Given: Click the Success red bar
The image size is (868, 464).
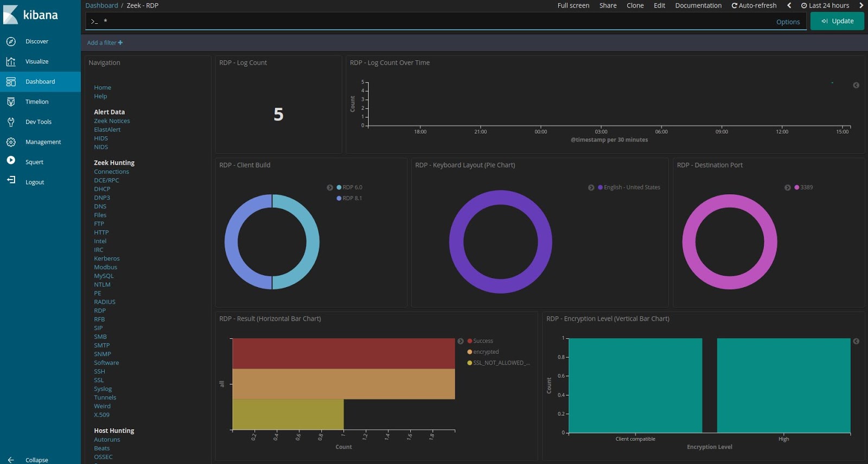Looking at the screenshot, I should (343, 354).
